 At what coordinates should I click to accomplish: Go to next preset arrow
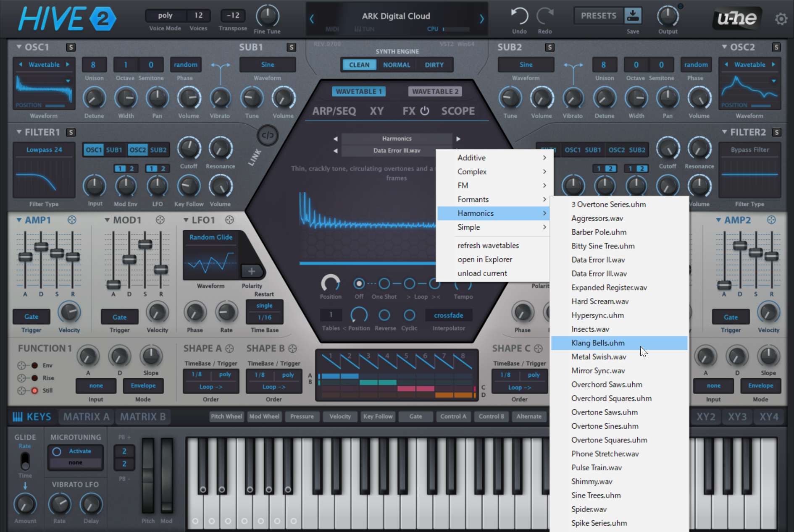click(x=482, y=18)
